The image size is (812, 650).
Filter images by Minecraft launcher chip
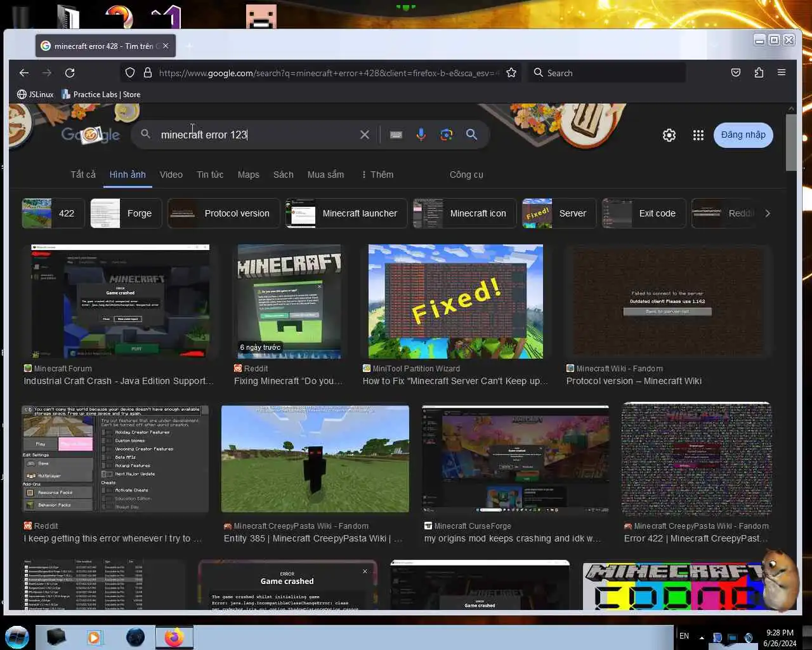coord(346,213)
